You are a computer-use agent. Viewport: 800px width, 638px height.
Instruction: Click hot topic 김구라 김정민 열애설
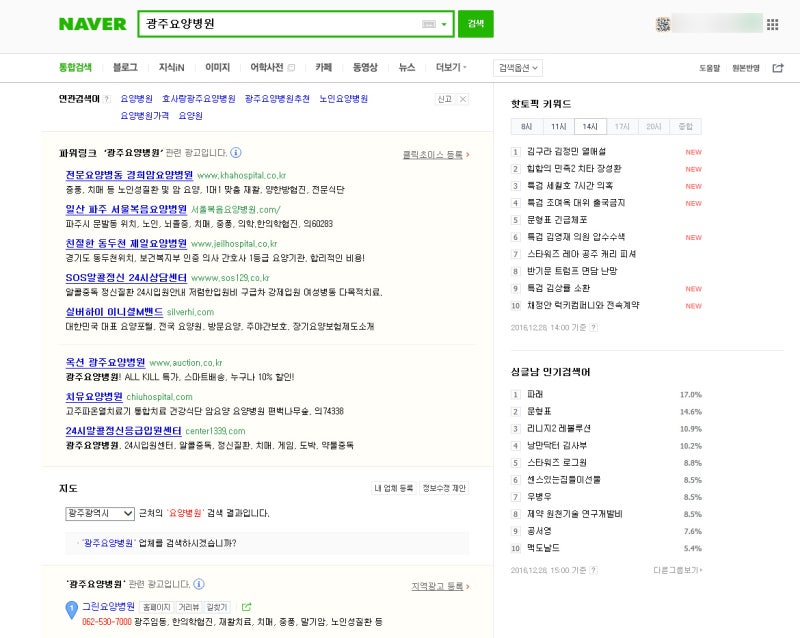pos(566,152)
